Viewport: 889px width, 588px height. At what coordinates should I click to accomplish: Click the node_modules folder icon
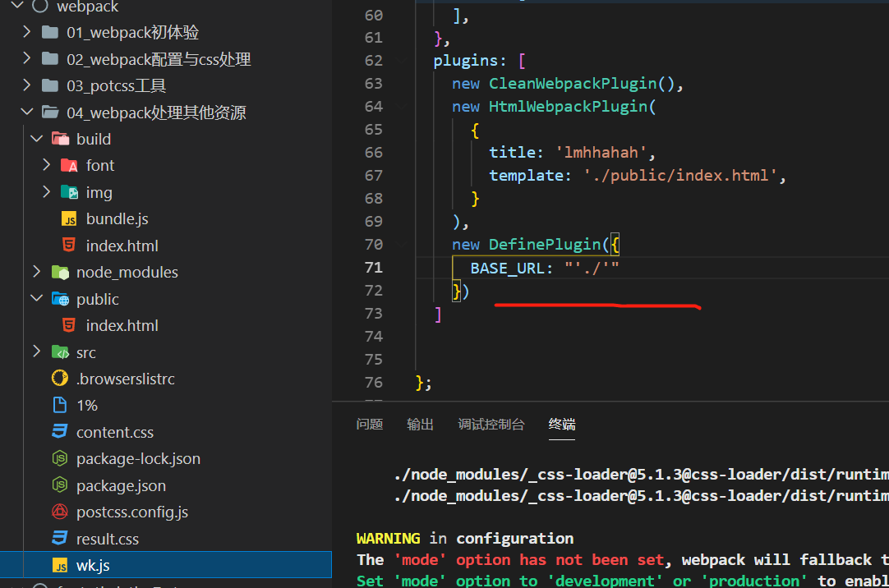[60, 273]
